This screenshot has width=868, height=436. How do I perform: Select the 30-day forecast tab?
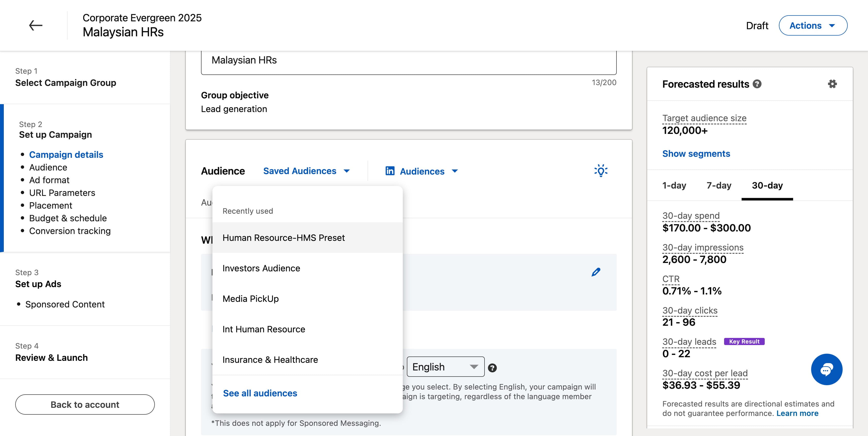point(767,185)
